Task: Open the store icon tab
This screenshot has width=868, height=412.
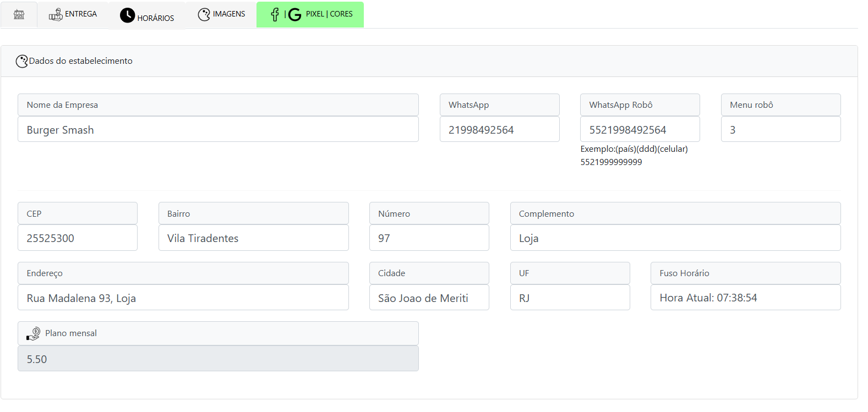Action: click(x=19, y=14)
